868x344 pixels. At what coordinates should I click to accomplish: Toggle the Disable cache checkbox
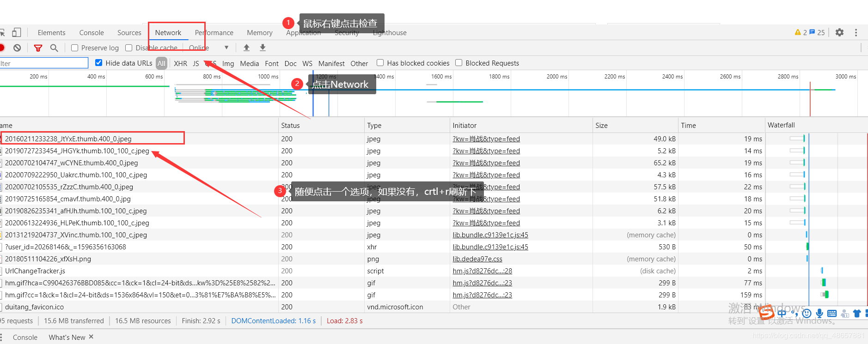pos(129,48)
